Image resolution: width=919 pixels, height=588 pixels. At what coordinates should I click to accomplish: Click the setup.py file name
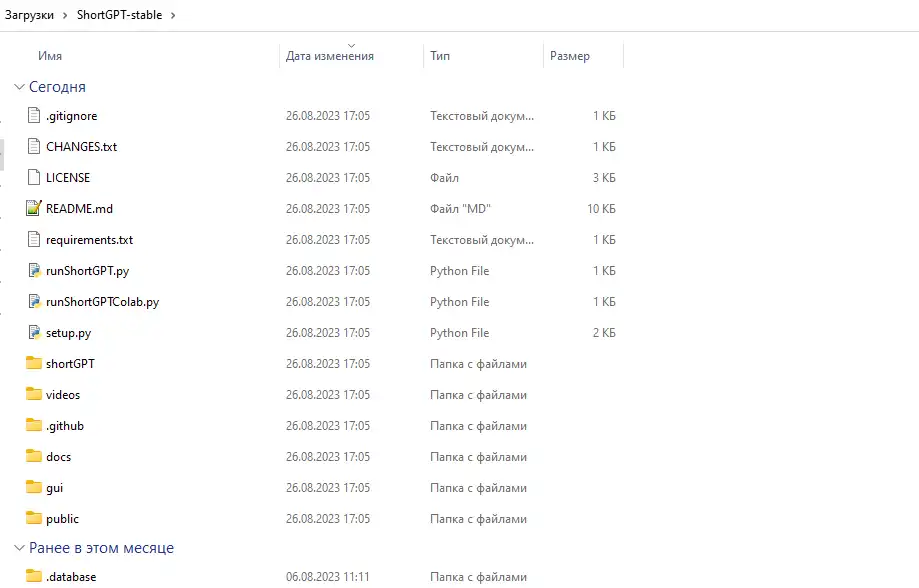69,333
